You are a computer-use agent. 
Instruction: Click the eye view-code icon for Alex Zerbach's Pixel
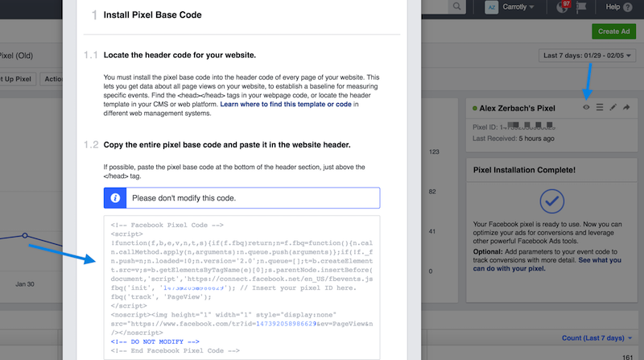(586, 107)
